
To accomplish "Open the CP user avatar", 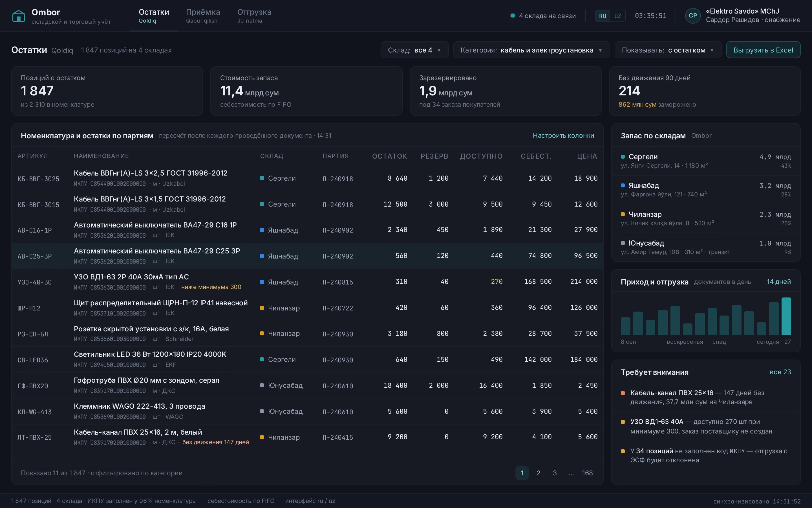I will 692,16.
